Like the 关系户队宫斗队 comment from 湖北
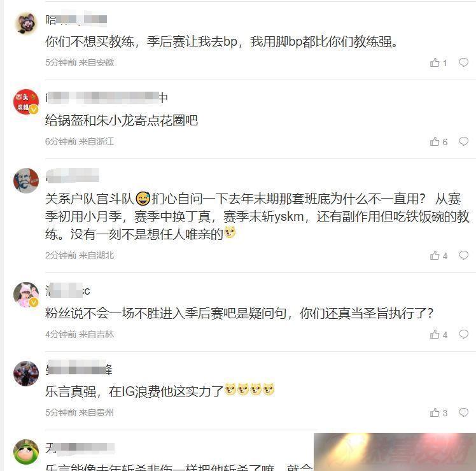Viewport: 476px width, 471px height. pos(438,255)
